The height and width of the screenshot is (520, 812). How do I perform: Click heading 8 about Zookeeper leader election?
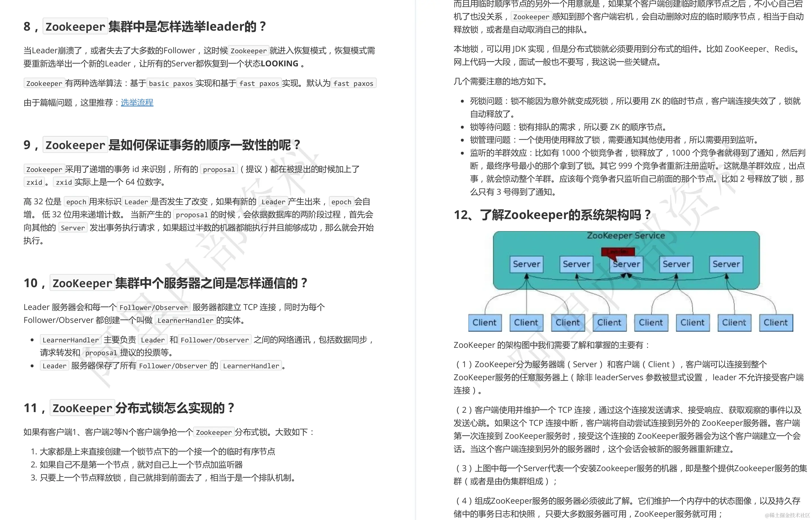[145, 26]
